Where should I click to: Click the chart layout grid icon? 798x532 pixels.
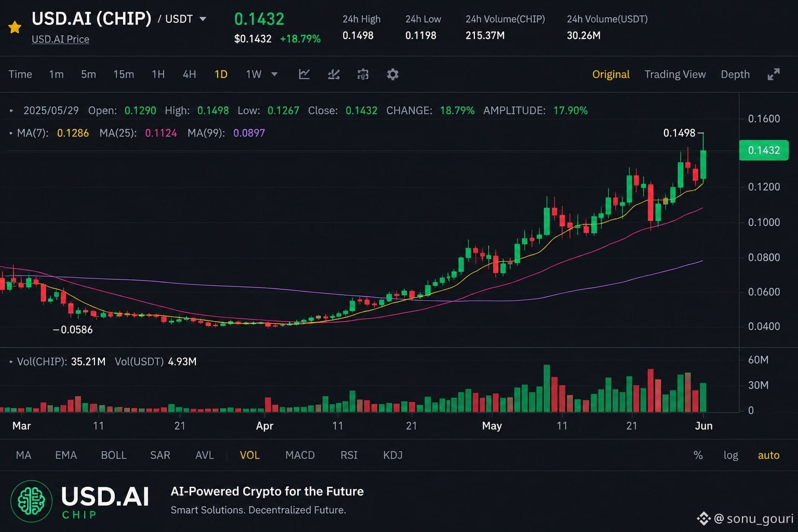tap(363, 74)
